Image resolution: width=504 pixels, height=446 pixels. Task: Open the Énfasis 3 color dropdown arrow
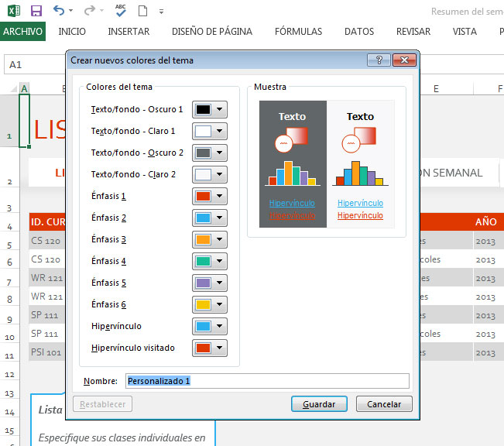coord(220,239)
